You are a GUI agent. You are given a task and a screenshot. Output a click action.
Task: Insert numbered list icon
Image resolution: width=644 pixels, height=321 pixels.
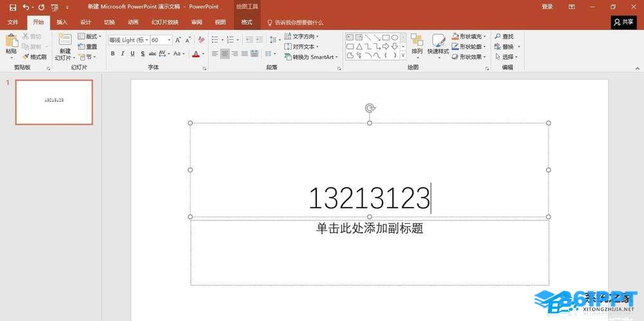[231, 40]
